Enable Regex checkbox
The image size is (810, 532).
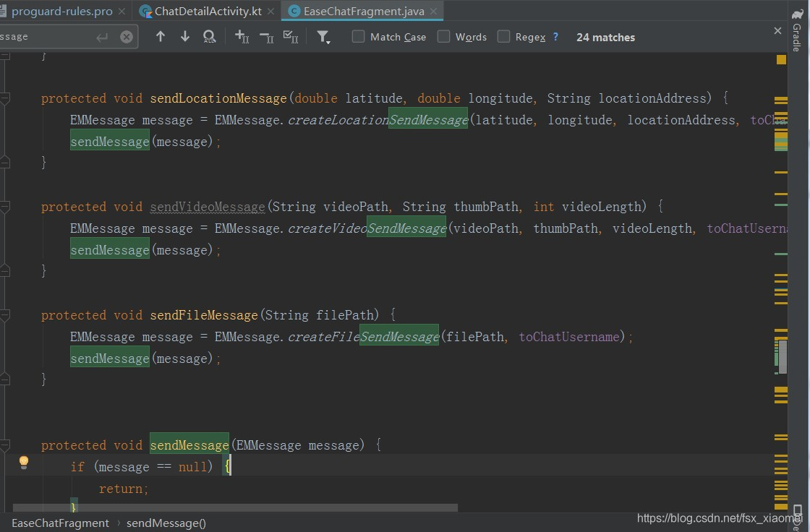point(503,36)
